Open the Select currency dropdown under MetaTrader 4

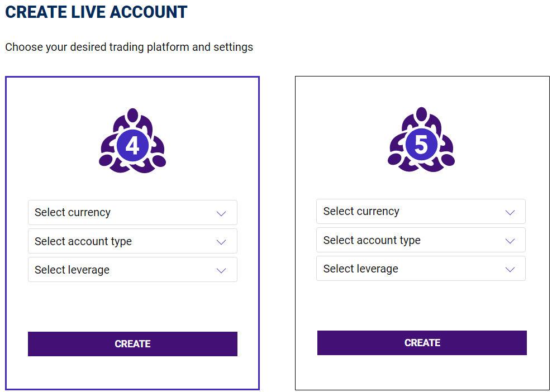[x=133, y=213]
